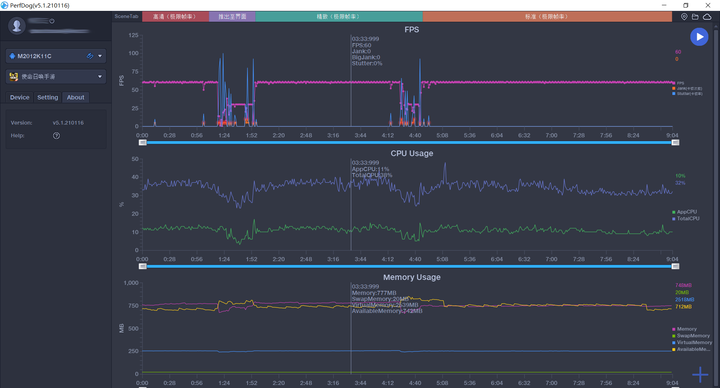Toggle AppCPU series in CPU legend
The image size is (720, 388).
coord(684,212)
